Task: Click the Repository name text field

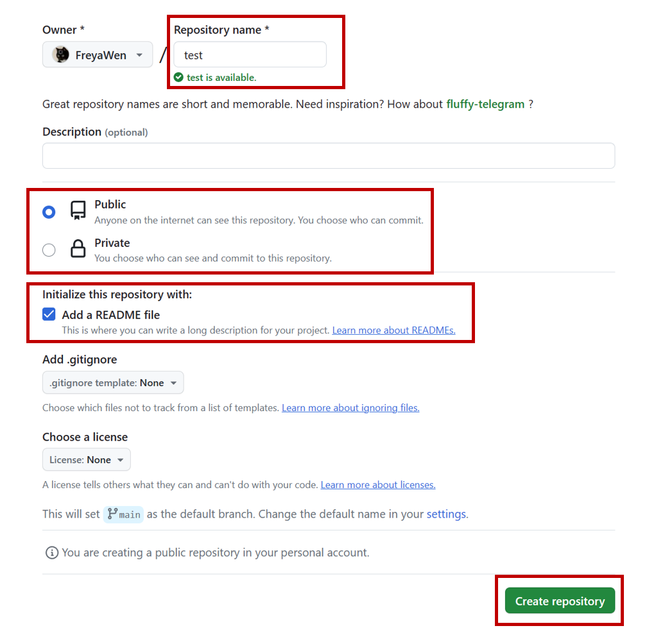Action: coord(250,55)
